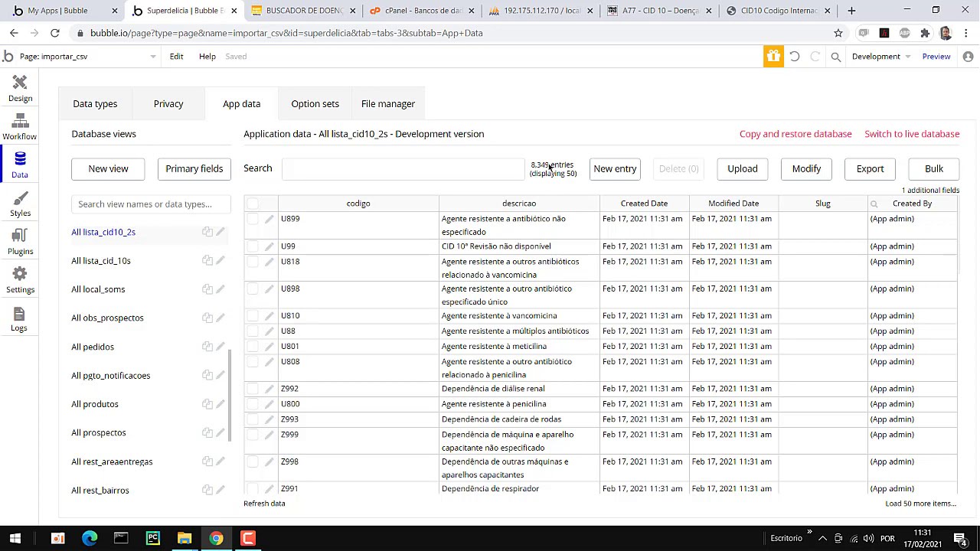Open Windows Start menu

point(15,538)
